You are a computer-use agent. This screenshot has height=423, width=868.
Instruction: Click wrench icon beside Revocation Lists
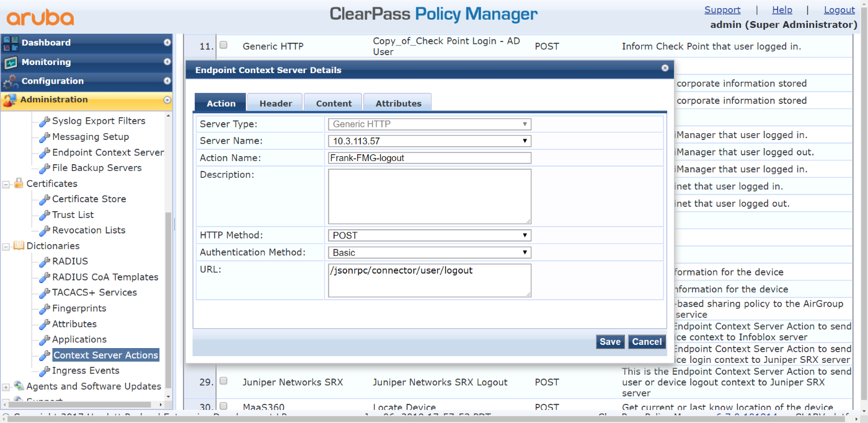point(45,230)
